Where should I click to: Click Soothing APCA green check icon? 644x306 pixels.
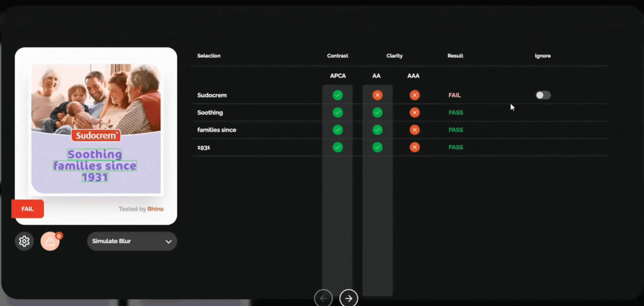(x=338, y=113)
